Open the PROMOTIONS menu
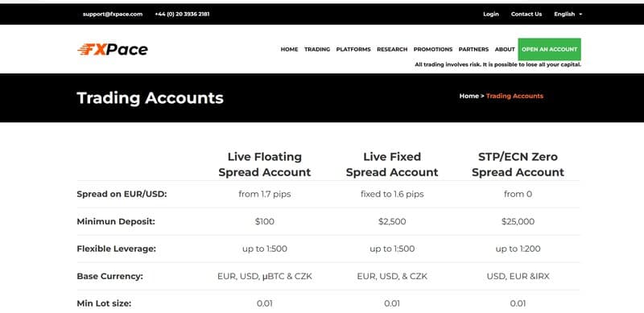Image resolution: width=644 pixels, height=313 pixels. (433, 49)
